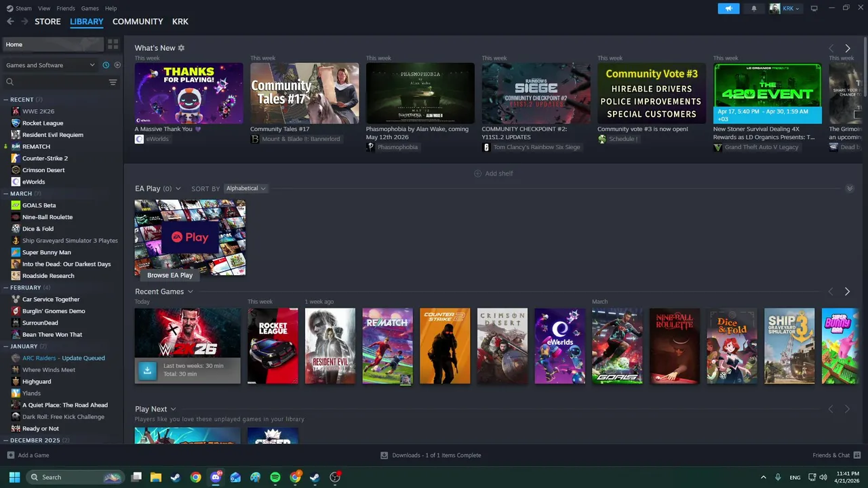The height and width of the screenshot is (488, 868).
Task: Switch to the STORE tab
Action: (47, 22)
